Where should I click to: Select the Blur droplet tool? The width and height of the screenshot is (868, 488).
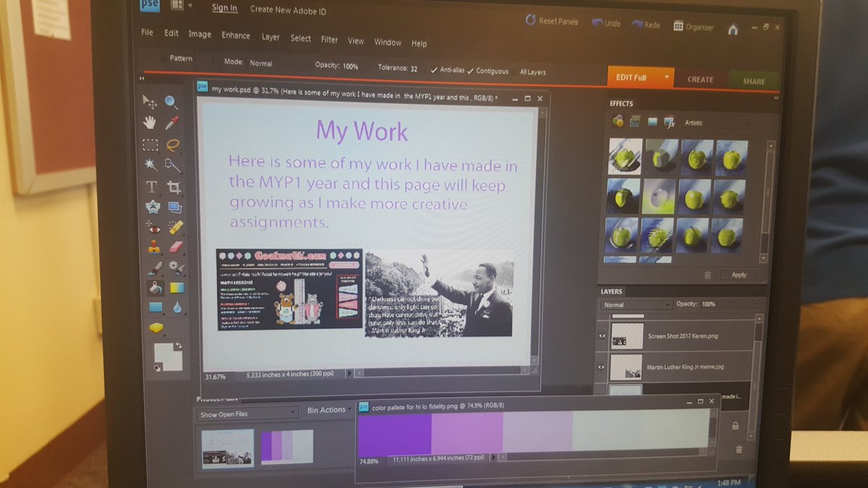click(177, 308)
